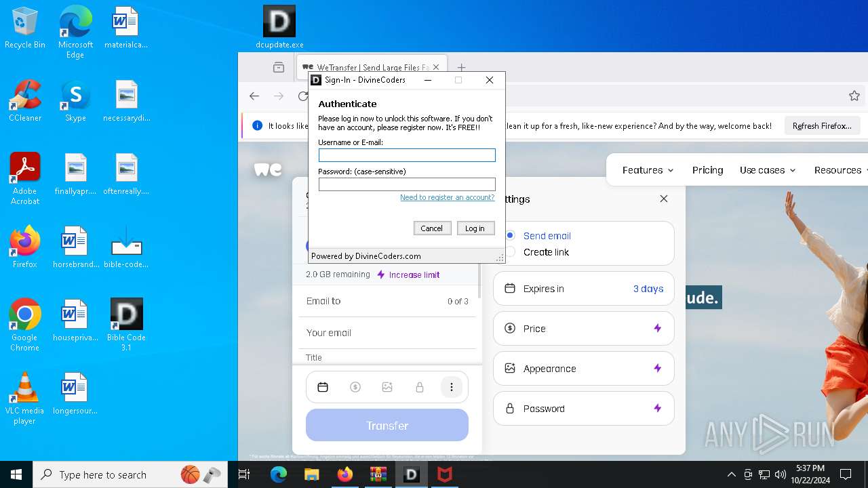Viewport: 868px width, 488px height.
Task: Open Firefox tab overview icon
Action: tap(279, 67)
